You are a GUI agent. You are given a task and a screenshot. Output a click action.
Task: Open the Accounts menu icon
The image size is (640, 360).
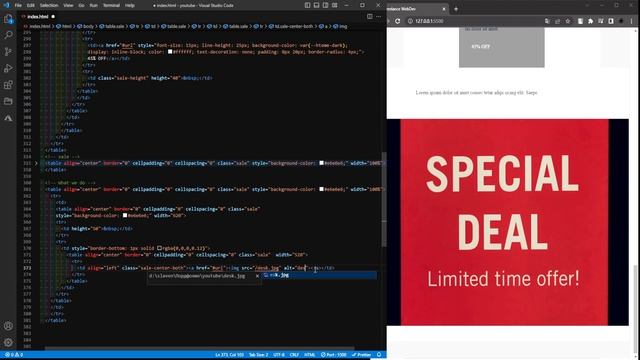click(8, 326)
